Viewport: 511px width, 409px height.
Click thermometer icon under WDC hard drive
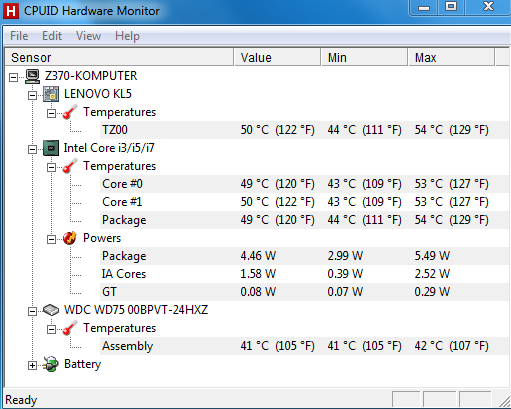(x=70, y=328)
